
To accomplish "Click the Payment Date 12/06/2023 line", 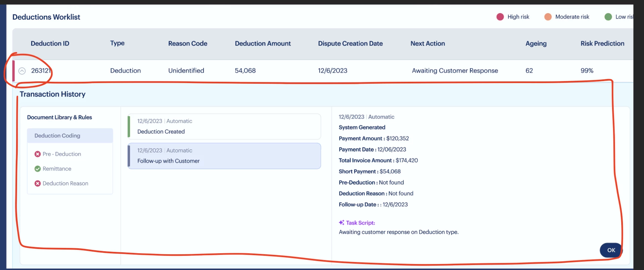I will pos(372,149).
